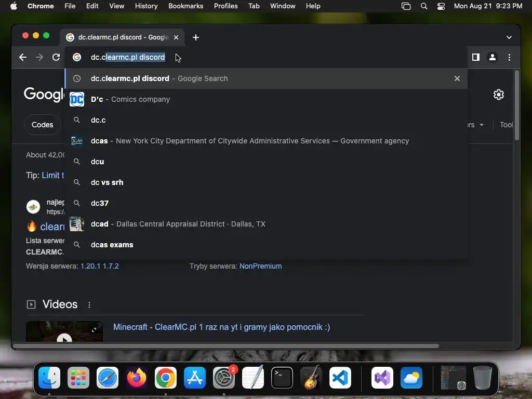Screen dimensions: 532x399
Task: Open the Chrome profile avatar menu
Action: pyautogui.click(x=493, y=57)
